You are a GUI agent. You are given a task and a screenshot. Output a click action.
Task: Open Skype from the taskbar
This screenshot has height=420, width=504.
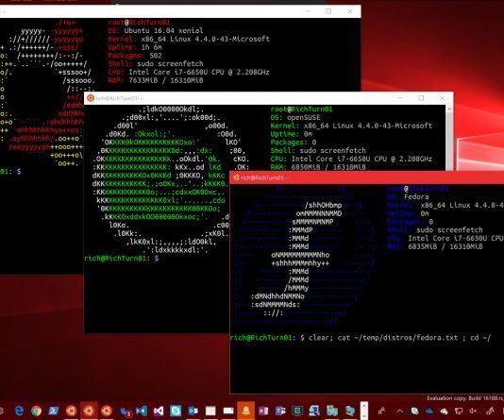176,411
